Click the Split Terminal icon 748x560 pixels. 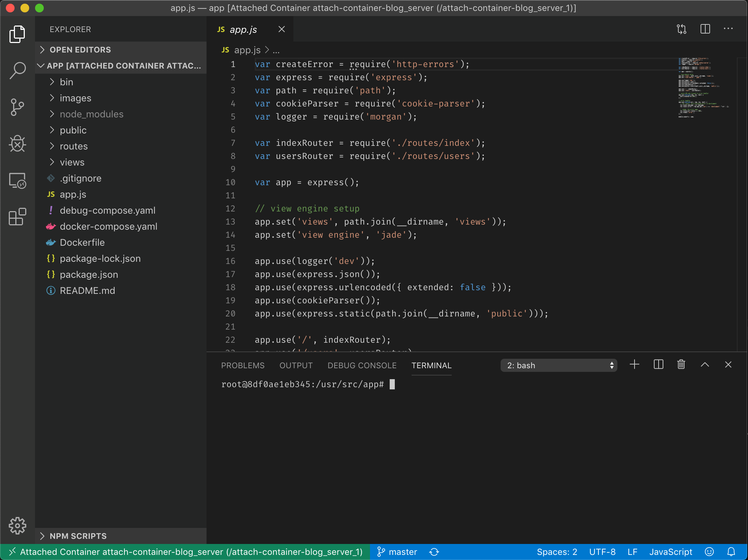(658, 365)
